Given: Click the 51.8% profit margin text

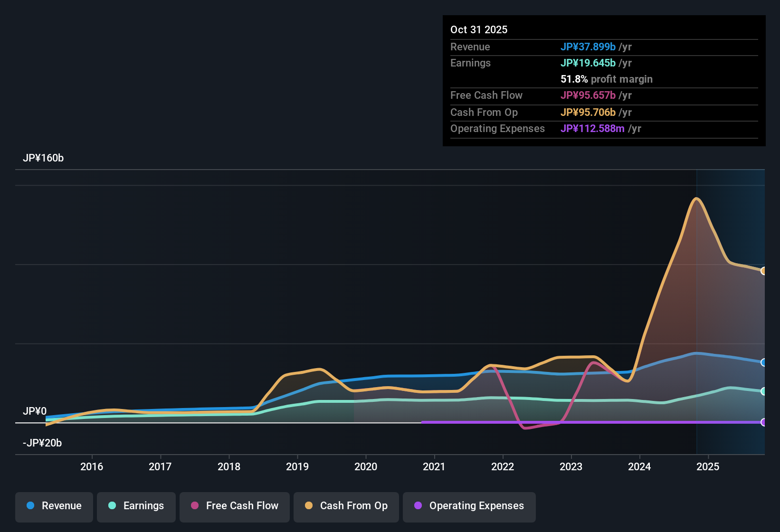Looking at the screenshot, I should click(x=606, y=79).
